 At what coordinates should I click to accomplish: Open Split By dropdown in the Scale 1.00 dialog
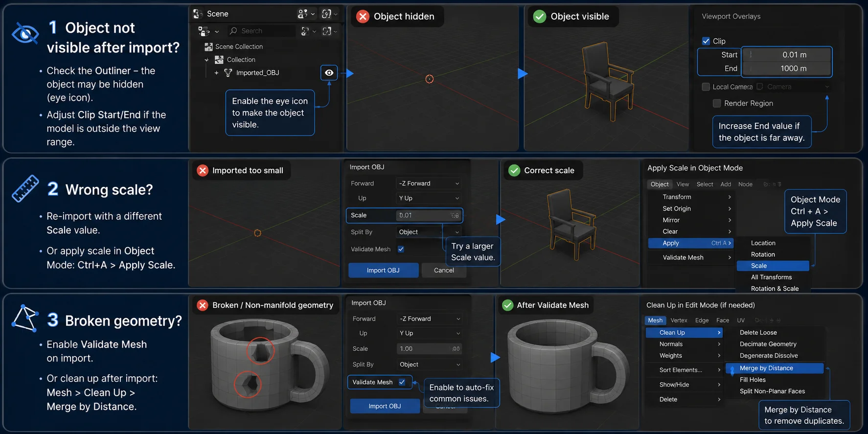(x=430, y=365)
